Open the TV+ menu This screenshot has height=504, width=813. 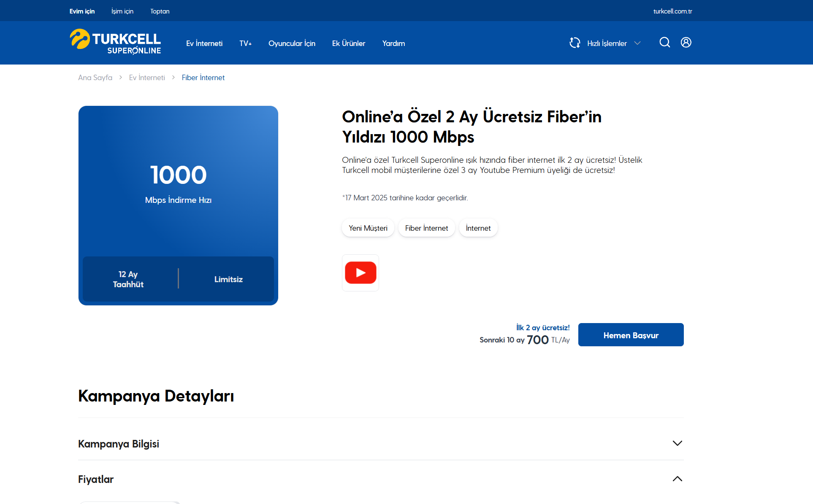pyautogui.click(x=246, y=43)
